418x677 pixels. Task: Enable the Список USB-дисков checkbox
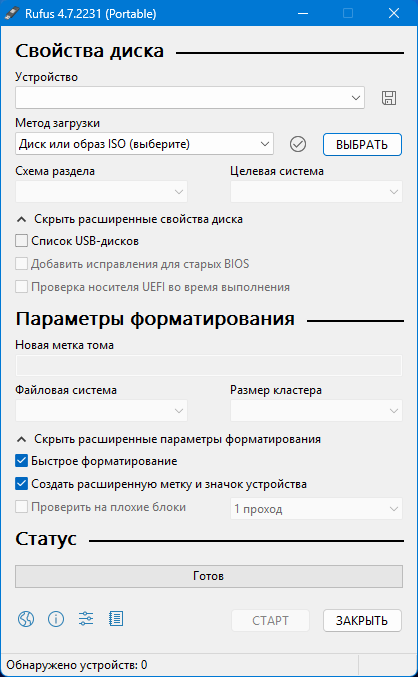click(x=22, y=240)
